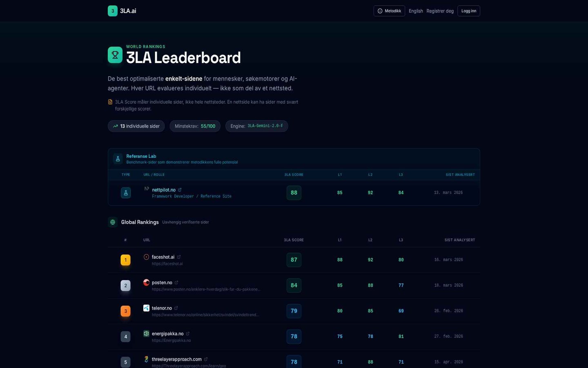This screenshot has height=368, width=588.
Task: Click the Logg inn button
Action: coord(469,11)
